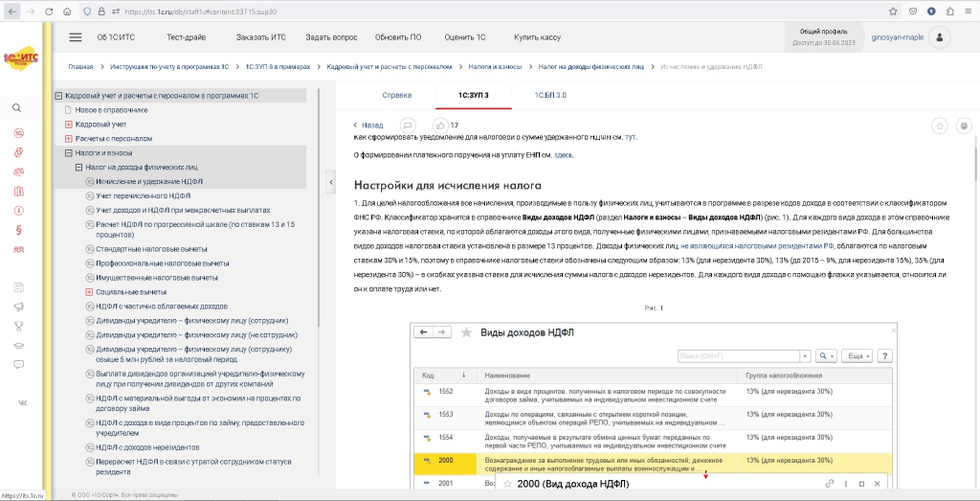Screen dimensions: 980x501
Task: Click the user profile avatar icon
Action: pyautogui.click(x=940, y=37)
